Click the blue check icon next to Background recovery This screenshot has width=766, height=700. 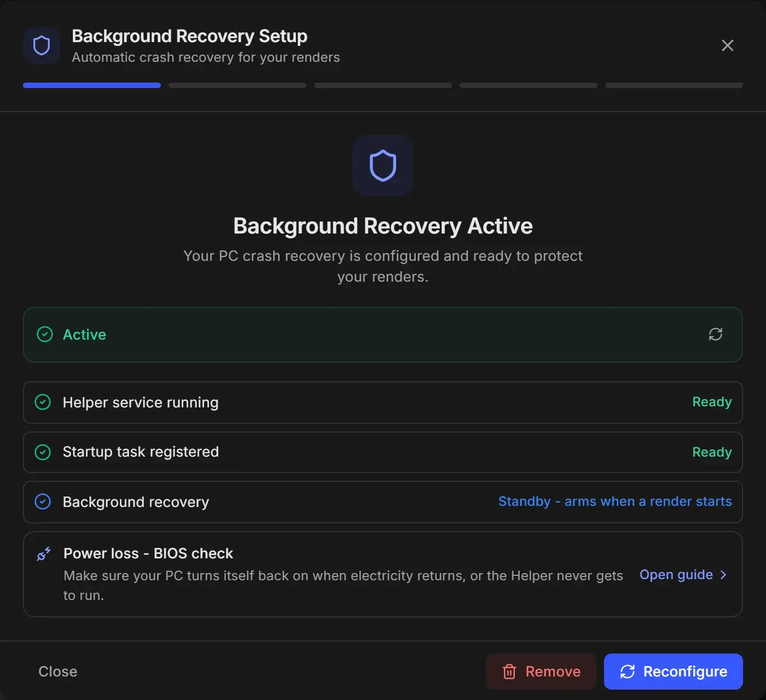point(43,501)
